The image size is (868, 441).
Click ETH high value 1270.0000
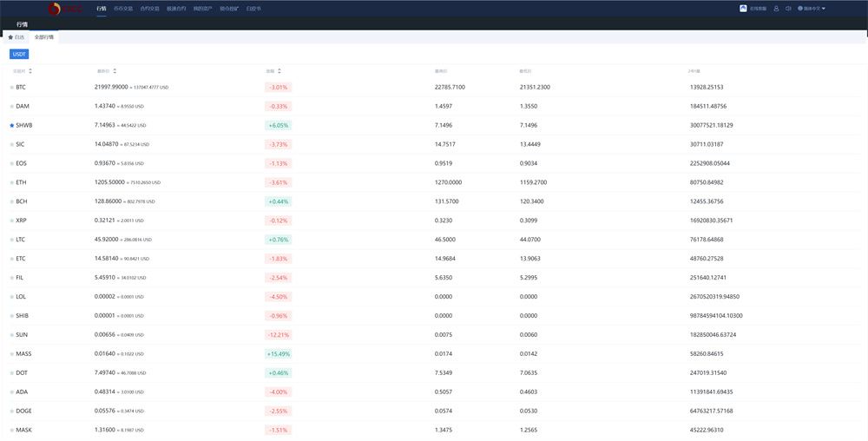(449, 182)
